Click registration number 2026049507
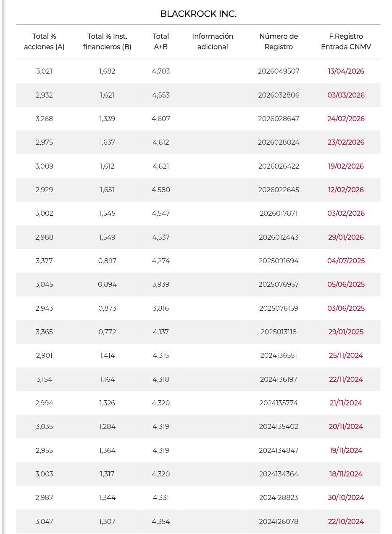 279,71
